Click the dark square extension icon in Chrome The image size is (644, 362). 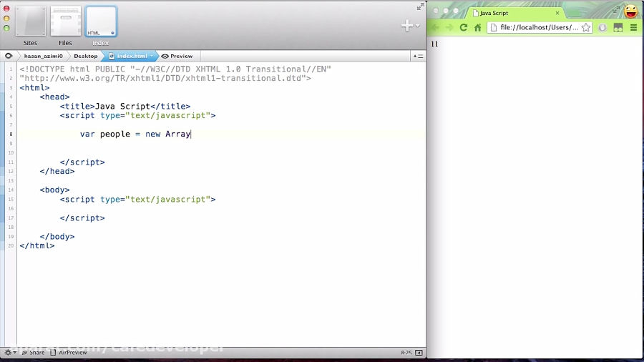[x=618, y=27]
